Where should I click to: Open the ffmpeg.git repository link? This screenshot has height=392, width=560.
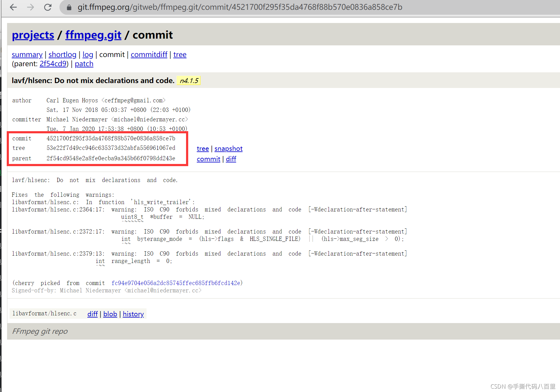pos(93,35)
